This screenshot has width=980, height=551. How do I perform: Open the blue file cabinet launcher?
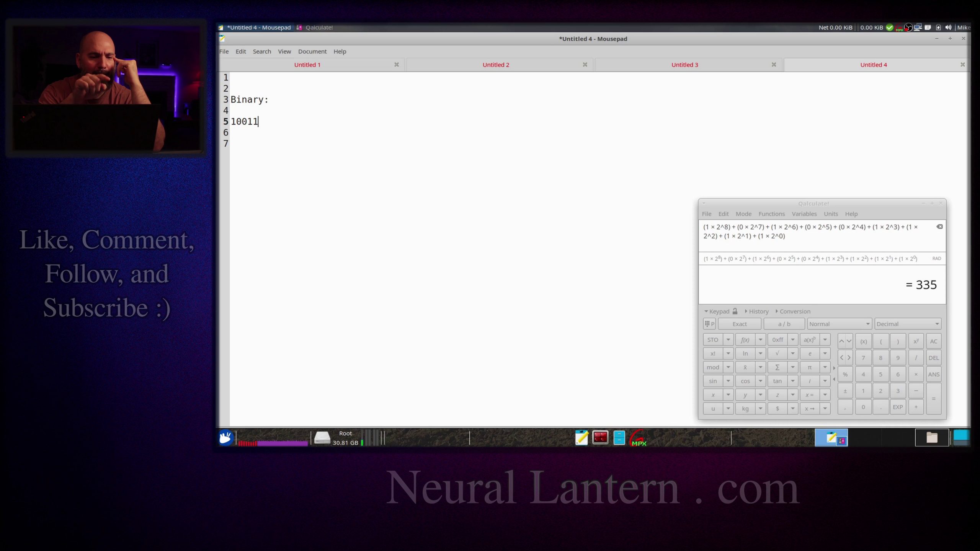click(x=619, y=437)
